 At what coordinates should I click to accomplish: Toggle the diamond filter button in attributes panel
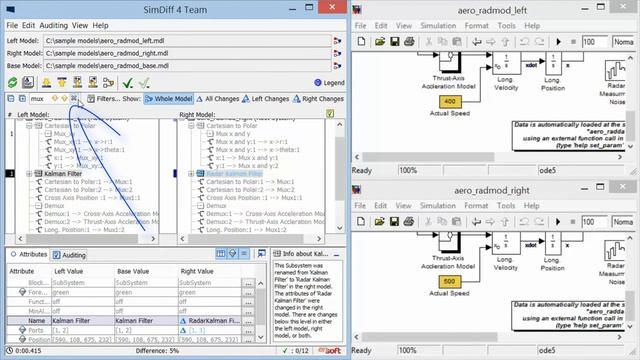[x=232, y=254]
